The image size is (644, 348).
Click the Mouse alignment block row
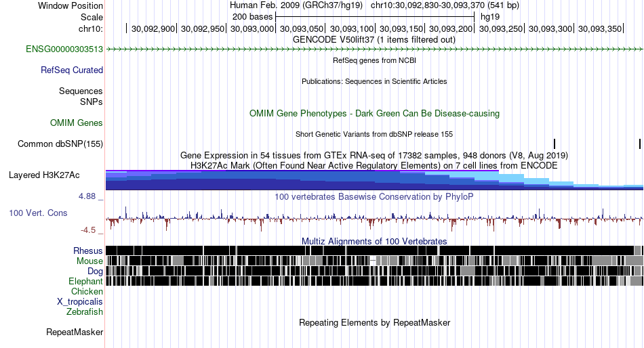374,261
